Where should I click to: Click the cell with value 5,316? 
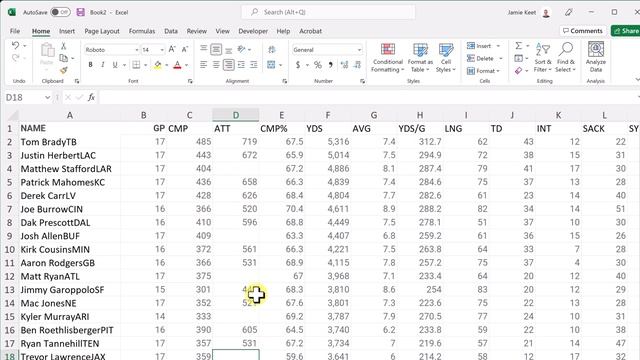point(328,142)
